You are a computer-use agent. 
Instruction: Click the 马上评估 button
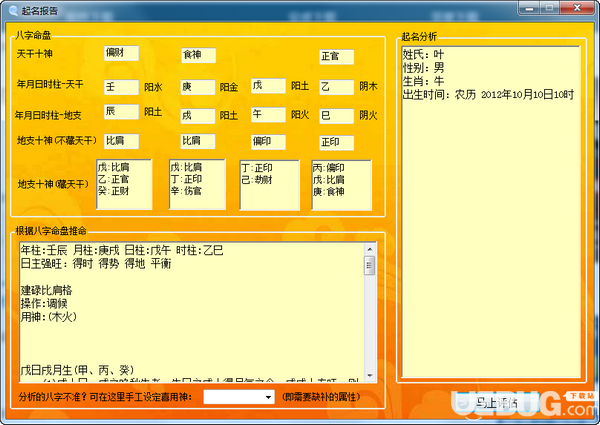pos(496,402)
